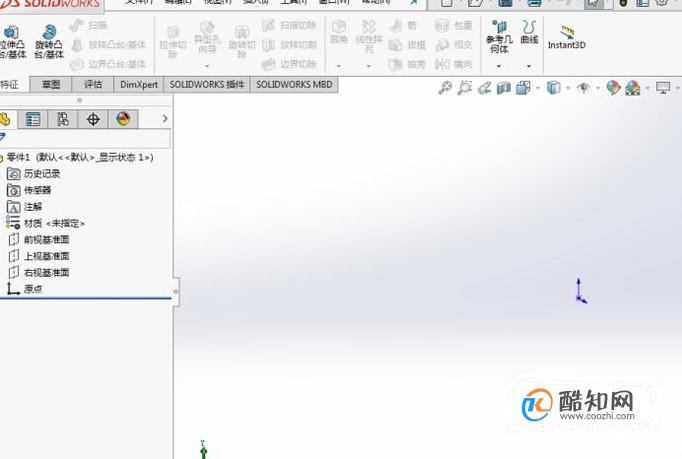The height and width of the screenshot is (459, 682).
Task: Click the Mirror (镜向) tool
Action: [453, 64]
